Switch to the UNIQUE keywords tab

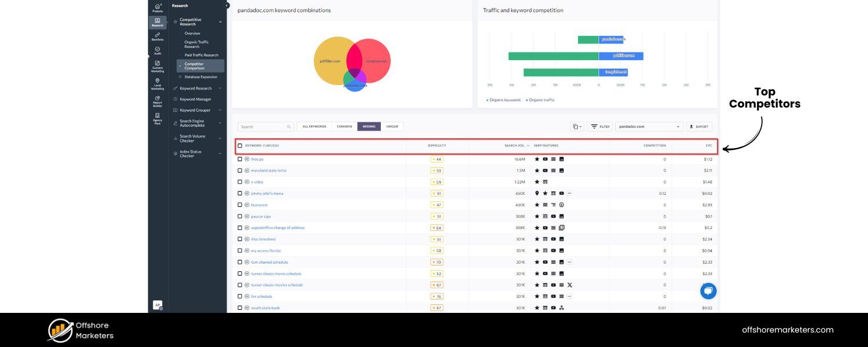click(x=392, y=126)
